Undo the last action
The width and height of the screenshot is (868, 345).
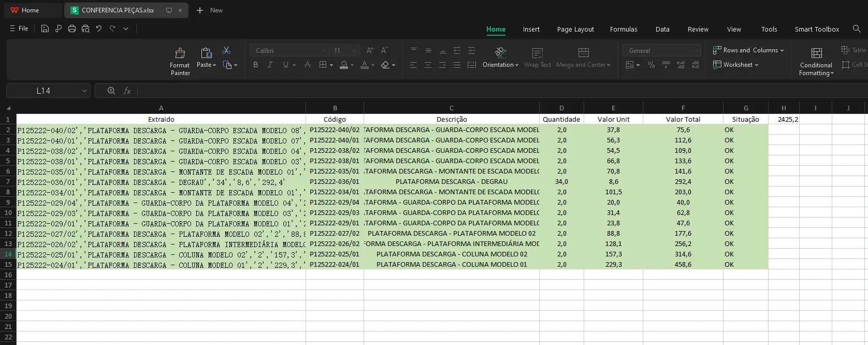pyautogui.click(x=99, y=28)
